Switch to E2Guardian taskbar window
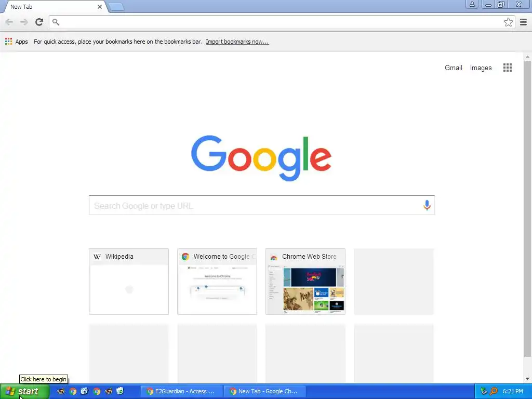Image resolution: width=532 pixels, height=399 pixels. click(x=181, y=391)
